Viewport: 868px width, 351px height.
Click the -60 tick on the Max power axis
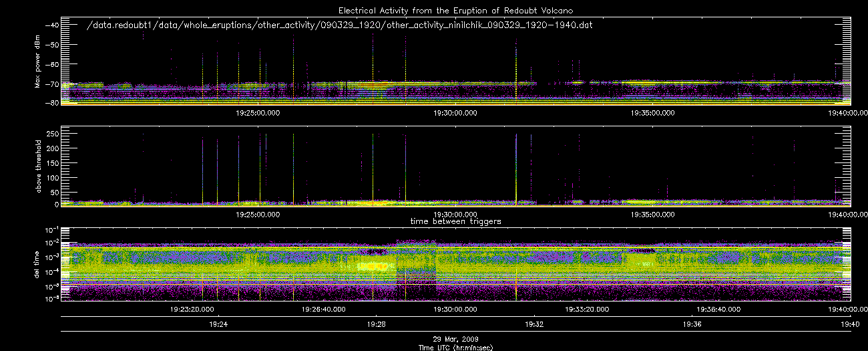pyautogui.click(x=51, y=64)
